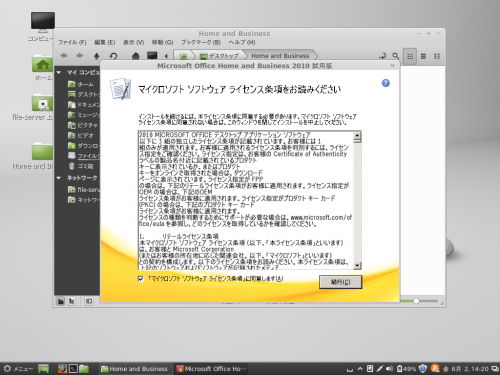Select the home segment in the path bar
The image size is (500, 375).
pyautogui.click(x=183, y=56)
